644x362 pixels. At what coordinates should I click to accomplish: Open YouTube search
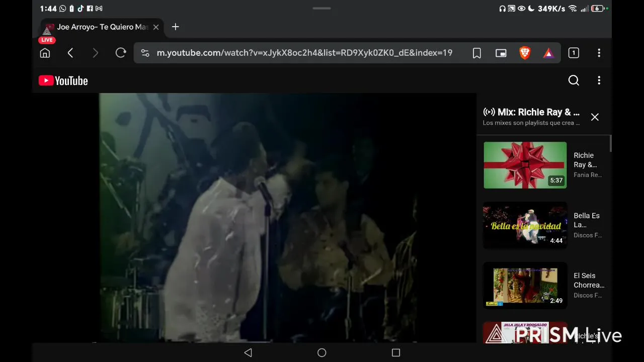[574, 80]
